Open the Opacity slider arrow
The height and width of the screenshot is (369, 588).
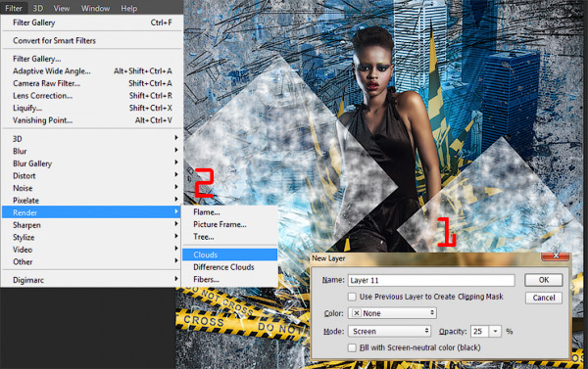point(495,331)
